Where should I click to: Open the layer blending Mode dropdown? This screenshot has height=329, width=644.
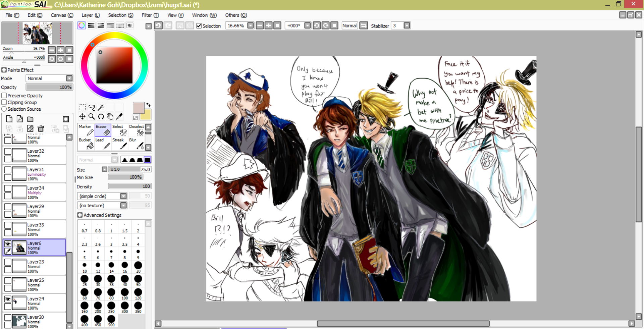(69, 78)
